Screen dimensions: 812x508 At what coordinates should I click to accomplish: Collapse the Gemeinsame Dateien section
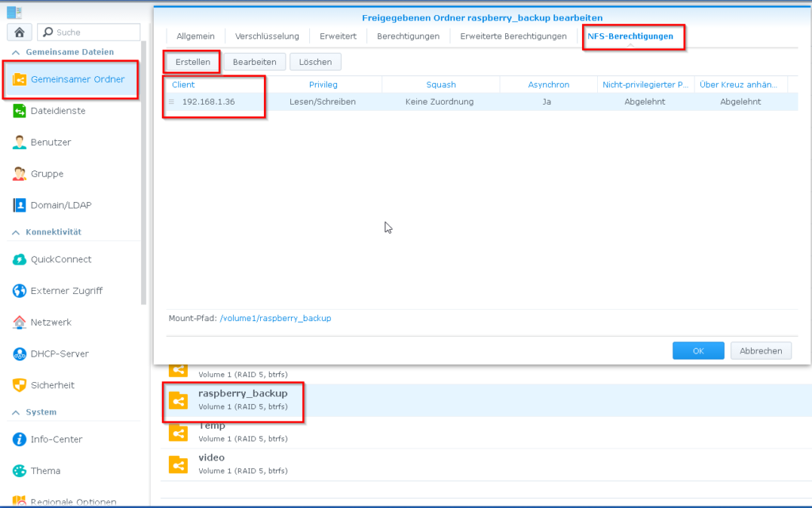pos(14,52)
